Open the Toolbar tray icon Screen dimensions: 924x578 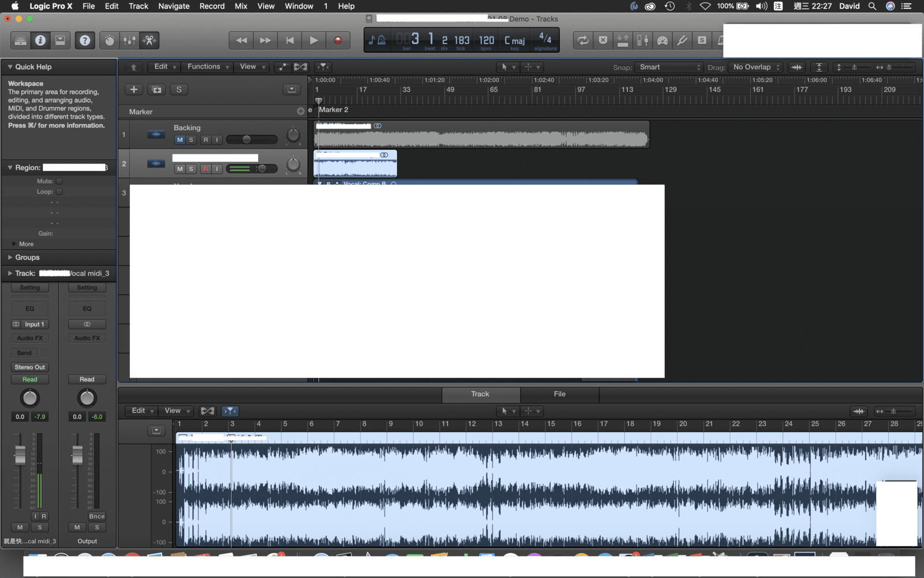pos(60,40)
